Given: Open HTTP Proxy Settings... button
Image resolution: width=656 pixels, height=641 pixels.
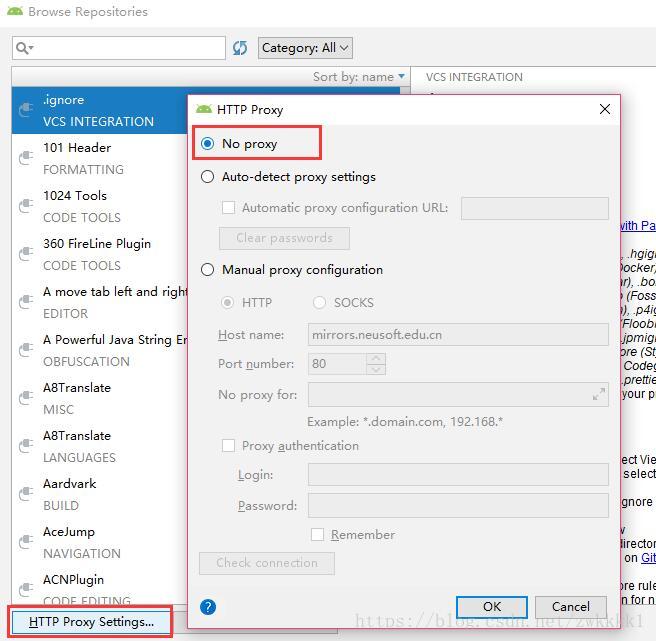Looking at the screenshot, I should pyautogui.click(x=91, y=622).
